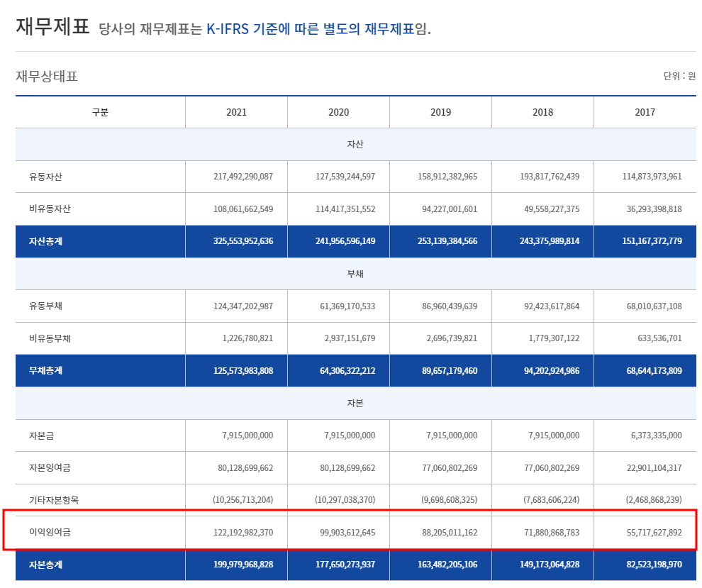The width and height of the screenshot is (702, 588).
Task: Select the 2018 column header
Action: [542, 112]
